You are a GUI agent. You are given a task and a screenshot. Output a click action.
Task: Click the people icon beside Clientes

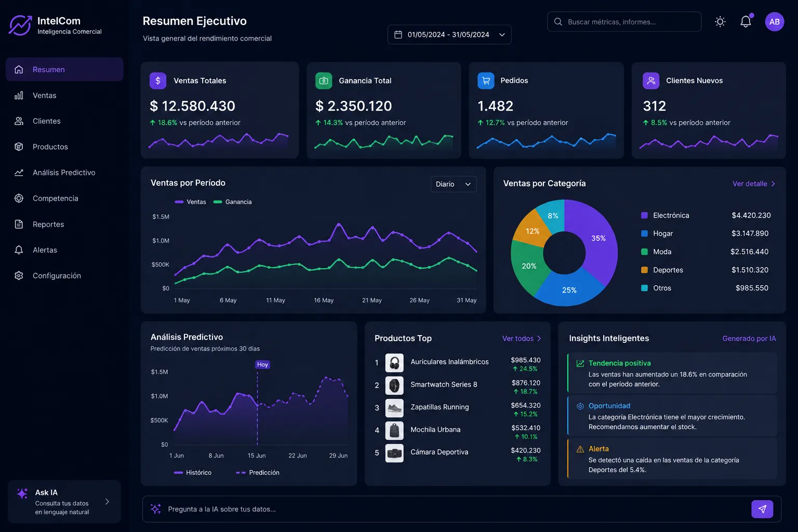(19, 121)
